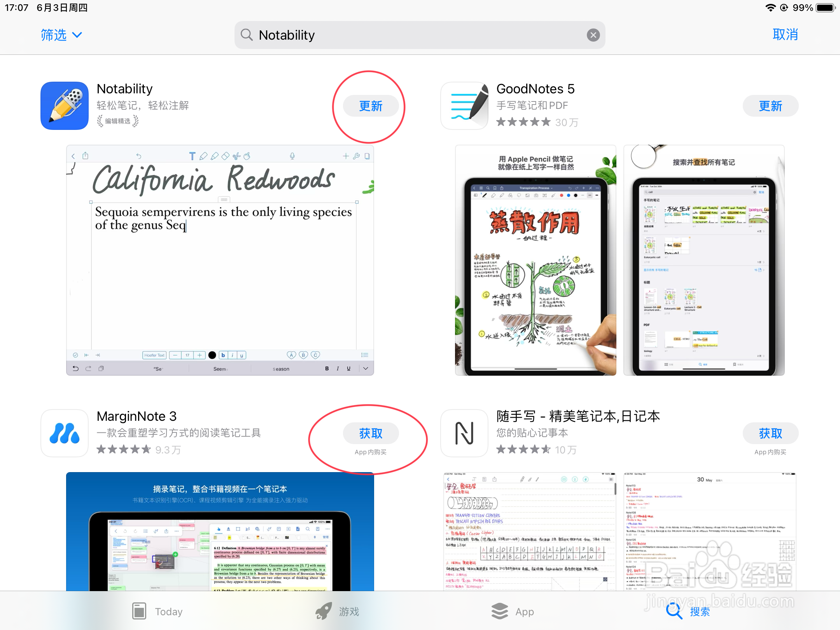Image resolution: width=840 pixels, height=630 pixels.
Task: Click the Notability app title
Action: (124, 89)
